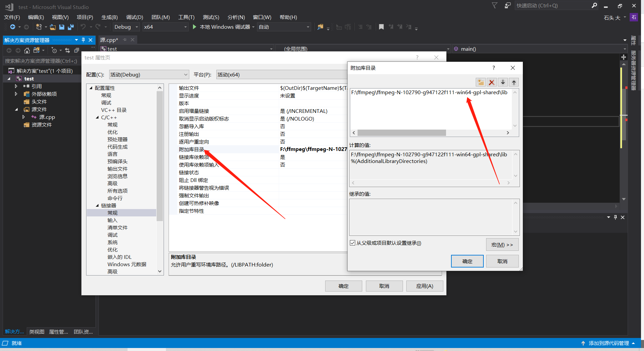
Task: Open the 调试(D) menu
Action: coord(134,17)
